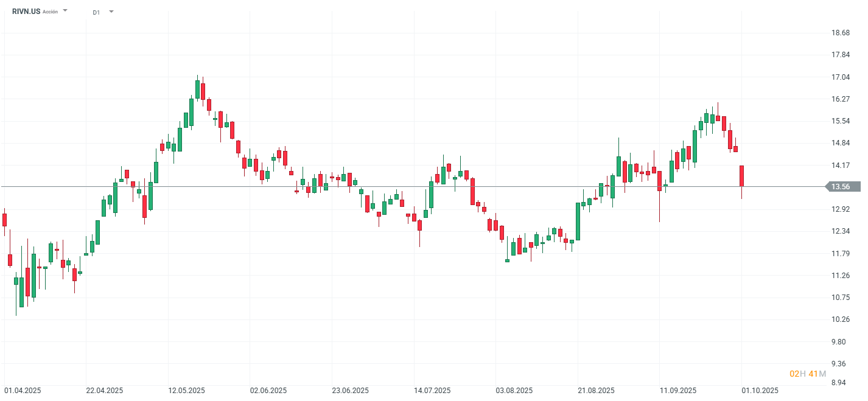868x401 pixels.
Task: Select the D1 interval label
Action: [x=96, y=12]
